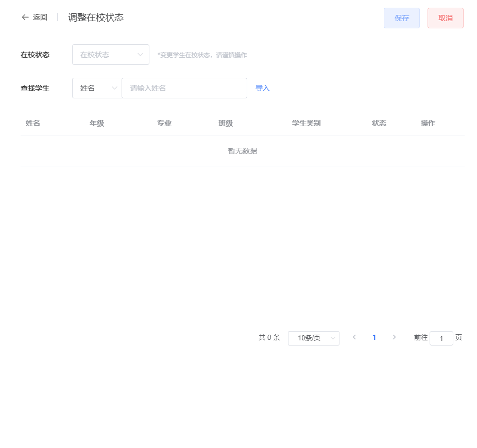477x448 pixels.
Task: Click the previous page arrow in pagination
Action: coord(354,337)
